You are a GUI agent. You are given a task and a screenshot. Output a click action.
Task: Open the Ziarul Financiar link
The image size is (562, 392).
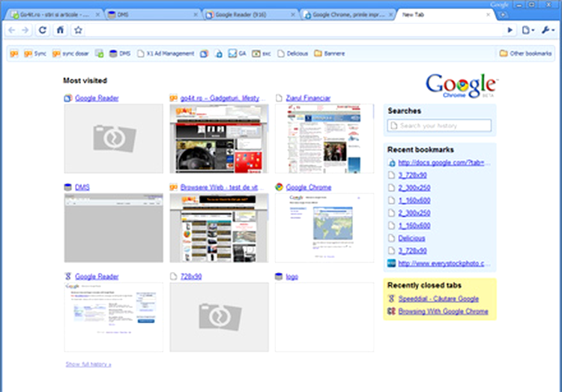click(x=308, y=98)
